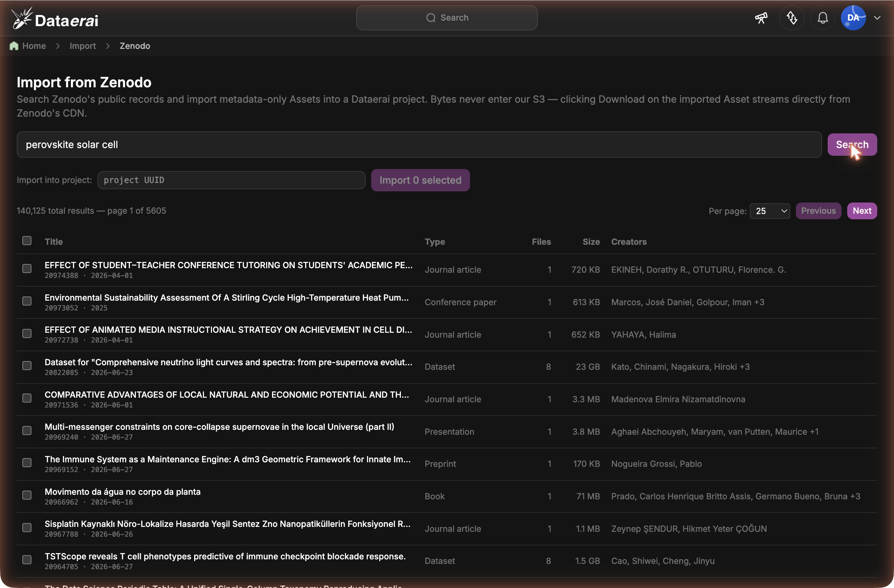Screen dimensions: 894x588
Task: Open the notifications bell
Action: [823, 18]
